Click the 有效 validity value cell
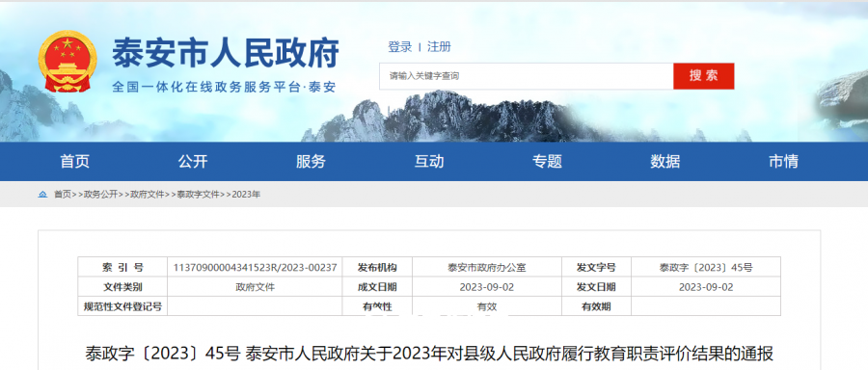The width and height of the screenshot is (868, 370). (487, 306)
